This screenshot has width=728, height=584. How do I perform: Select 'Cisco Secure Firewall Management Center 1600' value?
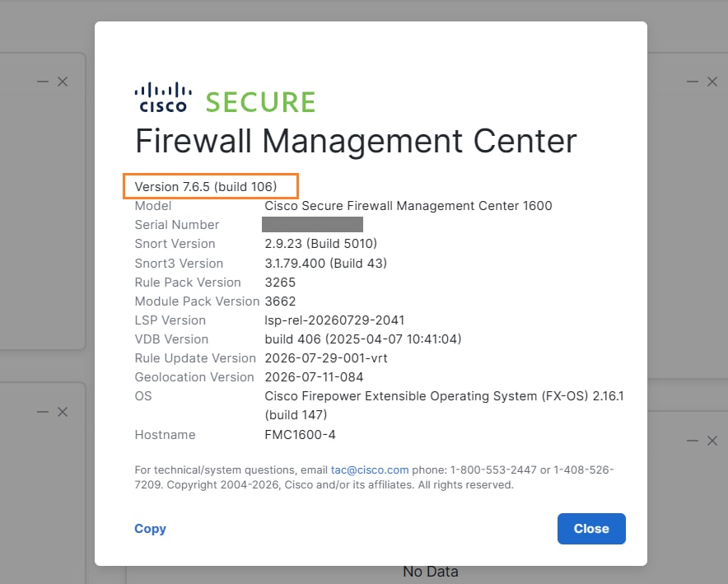point(408,206)
